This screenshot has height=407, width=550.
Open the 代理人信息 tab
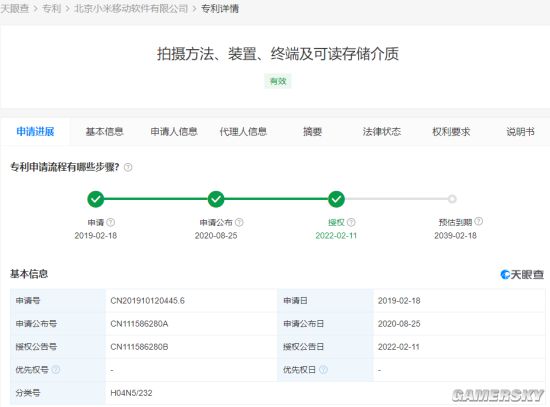[x=243, y=132]
